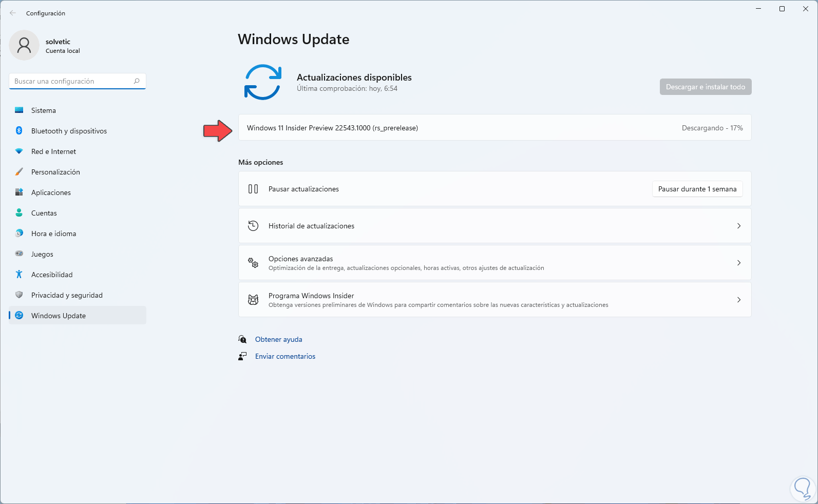
Task: Click the Descargando - 17% status
Action: [712, 128]
